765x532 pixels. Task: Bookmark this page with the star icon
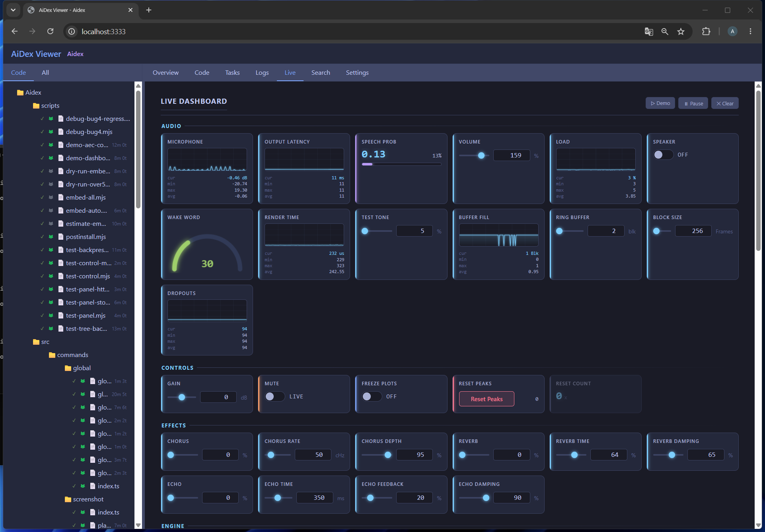[681, 31]
